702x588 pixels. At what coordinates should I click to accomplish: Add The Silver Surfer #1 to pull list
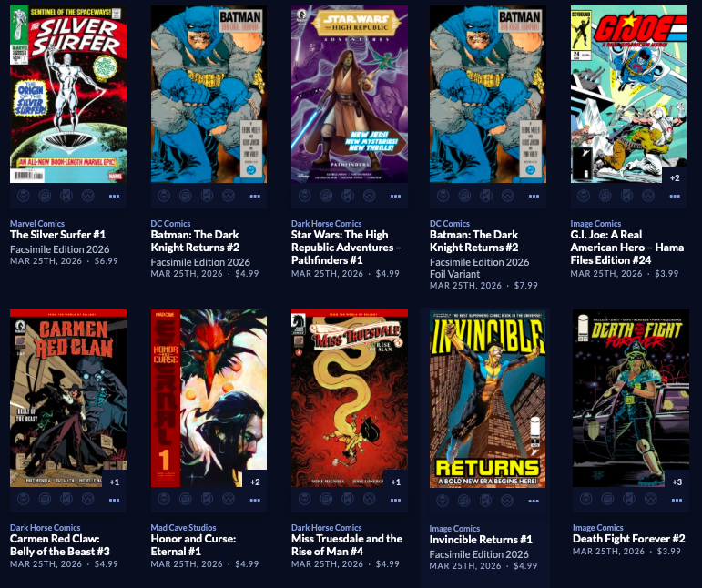[24, 196]
